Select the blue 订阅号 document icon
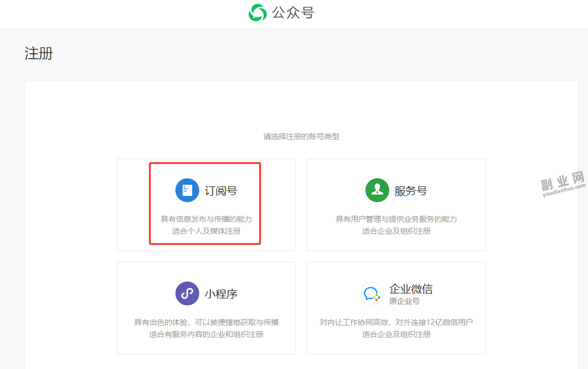This screenshot has width=588, height=369. coord(187,190)
